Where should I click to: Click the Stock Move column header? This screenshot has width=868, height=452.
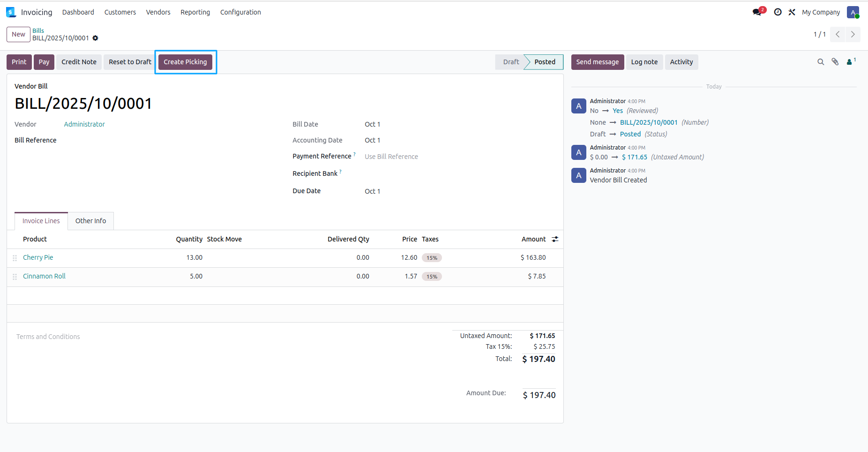224,239
